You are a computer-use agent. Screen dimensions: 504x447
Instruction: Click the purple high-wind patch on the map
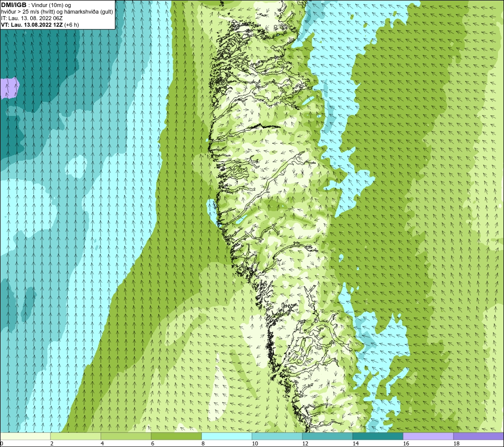[x=9, y=87]
